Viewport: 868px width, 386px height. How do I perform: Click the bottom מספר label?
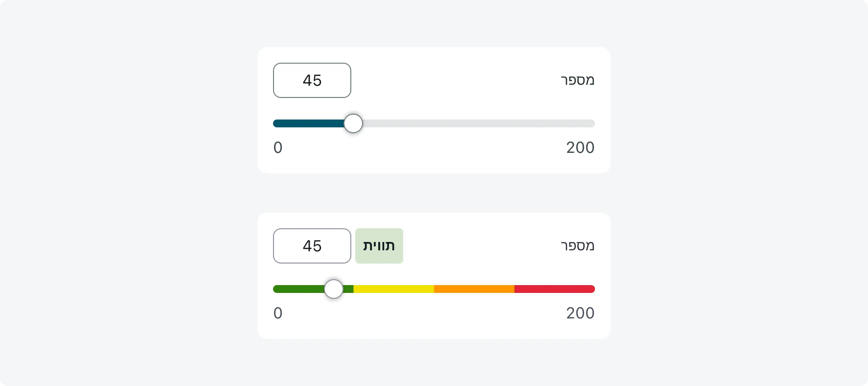tap(577, 245)
